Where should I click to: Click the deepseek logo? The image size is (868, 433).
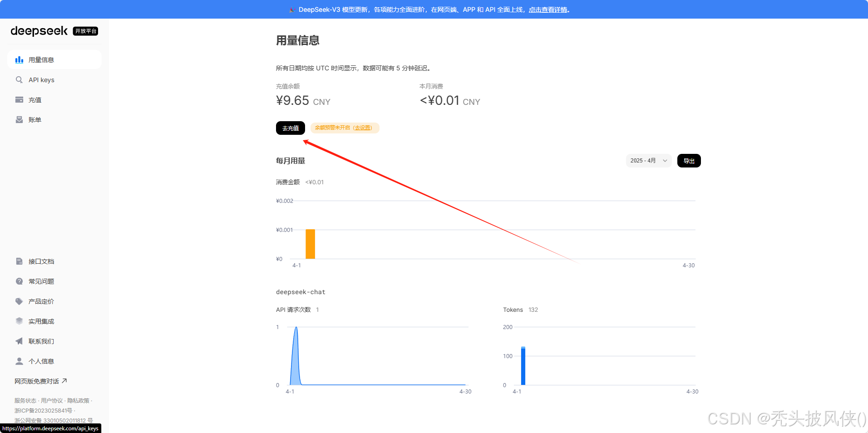[x=39, y=31]
